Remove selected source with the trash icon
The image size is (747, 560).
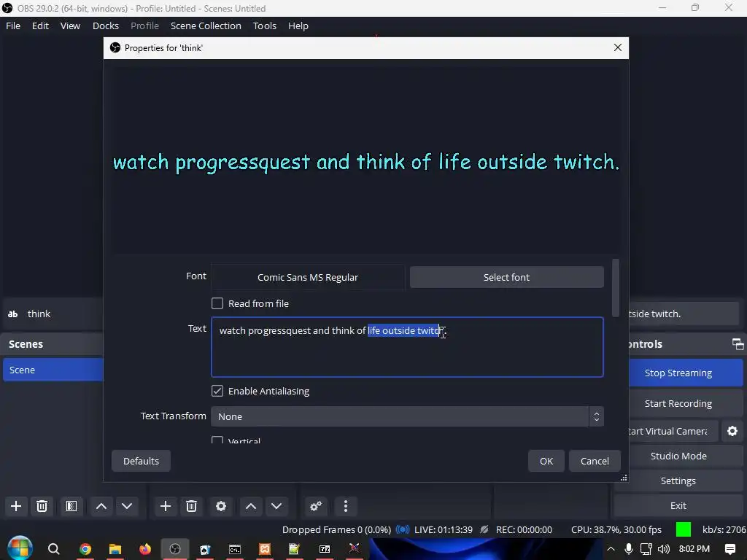coord(192,506)
